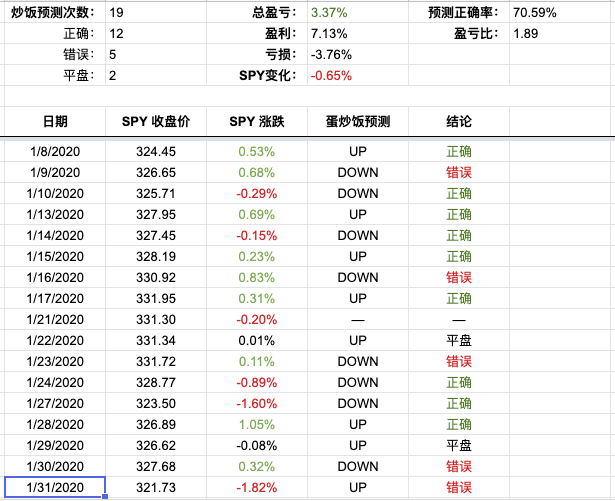Screen dimensions: 615x501
Task: Select the 结论 header cell
Action: click(459, 122)
